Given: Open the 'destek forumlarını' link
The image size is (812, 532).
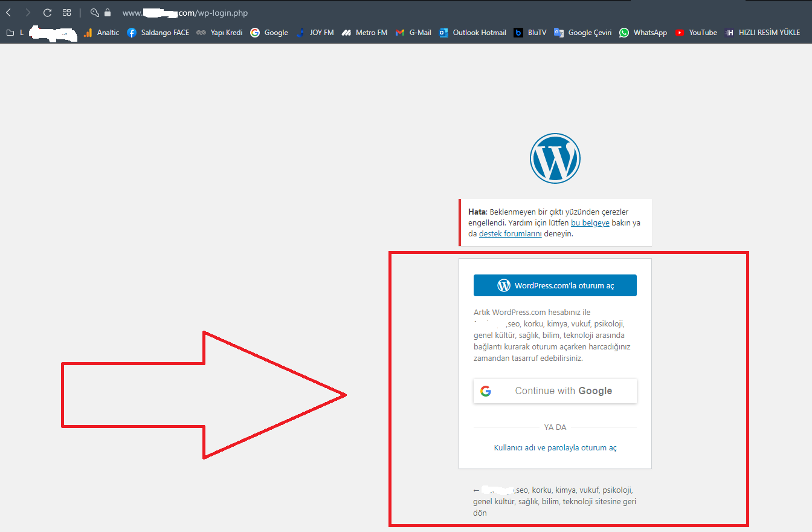Looking at the screenshot, I should (511, 234).
